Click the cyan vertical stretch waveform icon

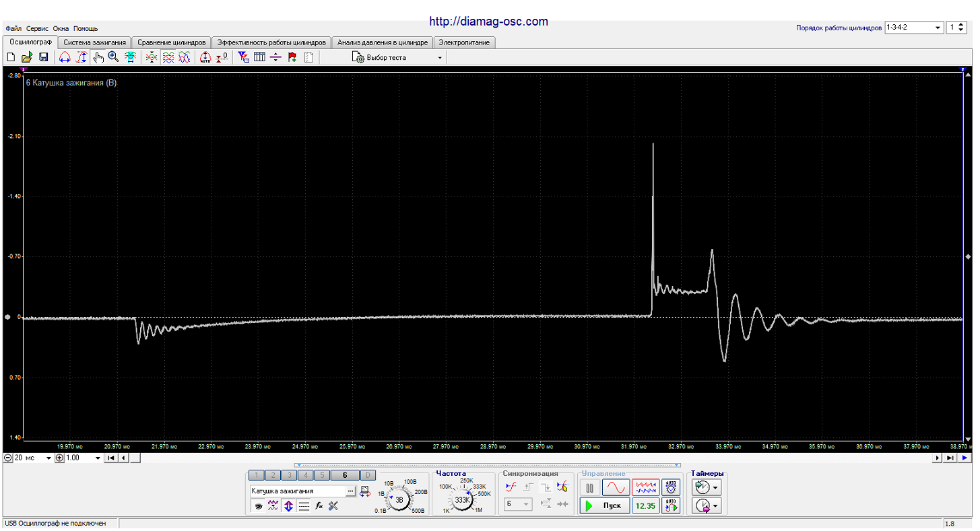130,58
